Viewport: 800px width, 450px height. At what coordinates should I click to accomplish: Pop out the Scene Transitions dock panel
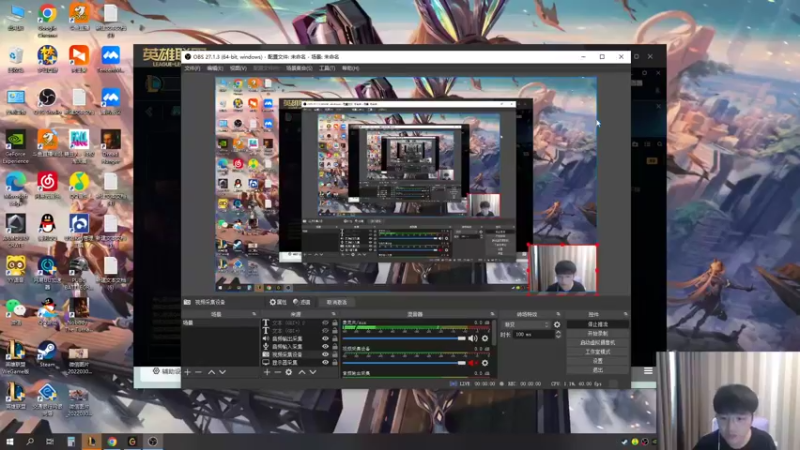click(x=558, y=314)
